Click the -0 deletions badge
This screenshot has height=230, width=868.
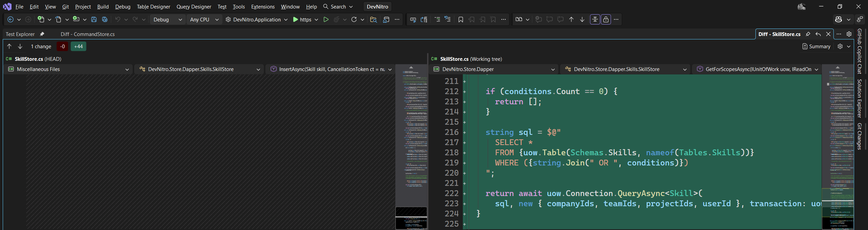pyautogui.click(x=62, y=47)
